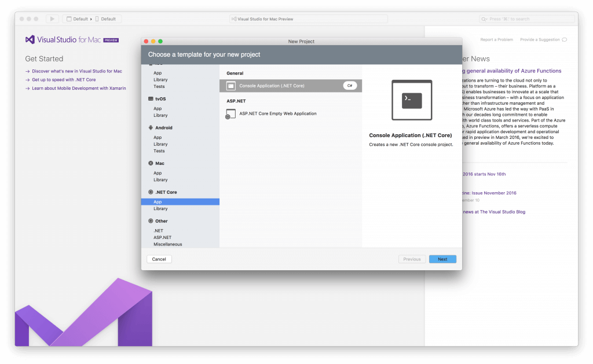The image size is (593, 364).
Task: Click the tvOS category icon in the sidebar
Action: coord(151,98)
